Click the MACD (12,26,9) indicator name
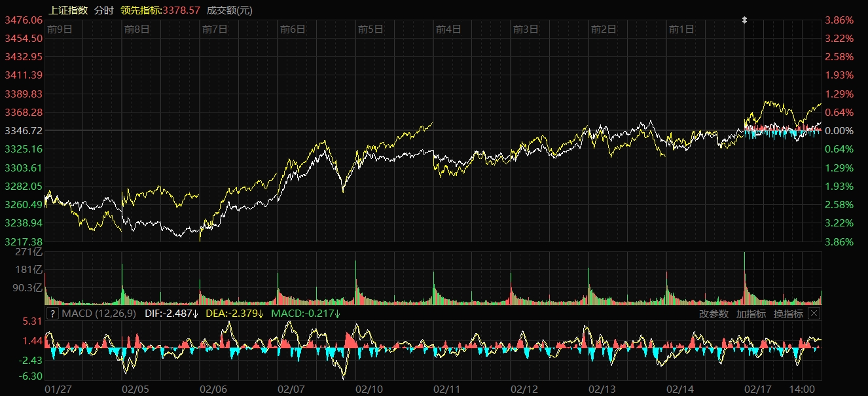The image size is (868, 396). pos(99,314)
